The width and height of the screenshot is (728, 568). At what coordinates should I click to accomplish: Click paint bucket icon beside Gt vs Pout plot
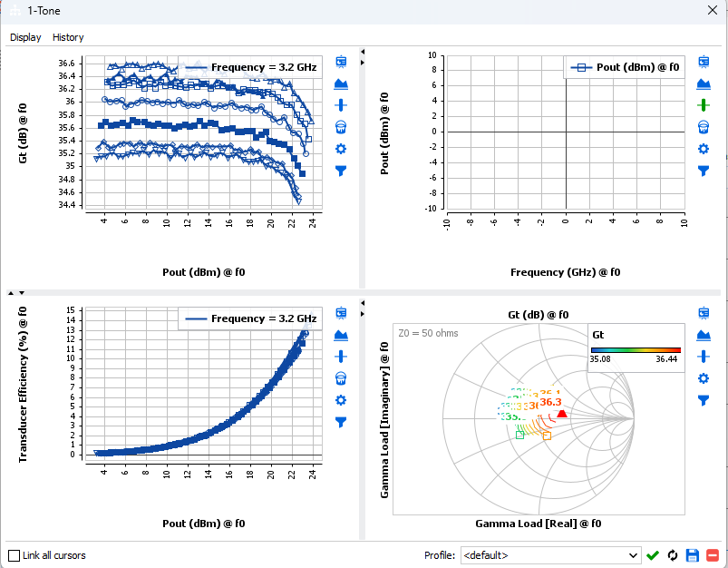(x=341, y=127)
